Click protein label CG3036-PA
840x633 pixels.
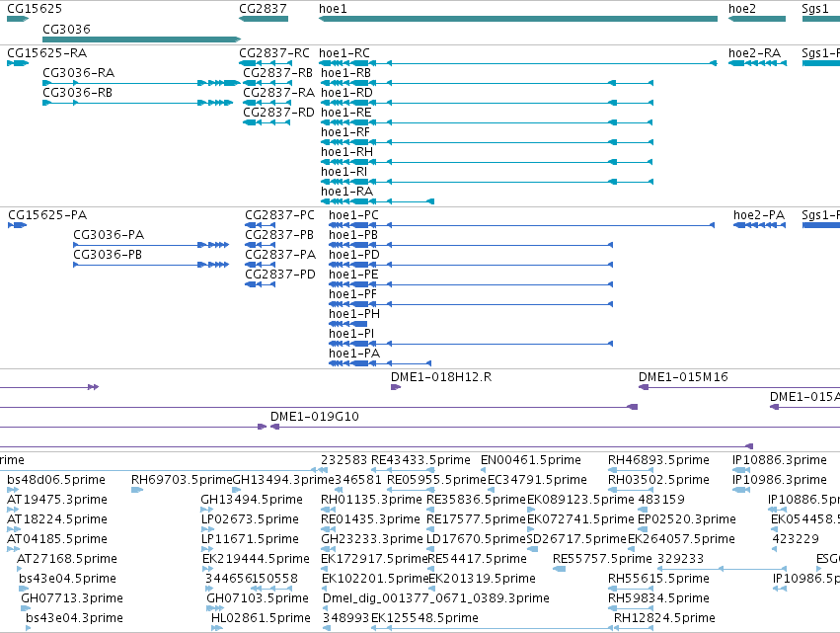click(x=109, y=235)
